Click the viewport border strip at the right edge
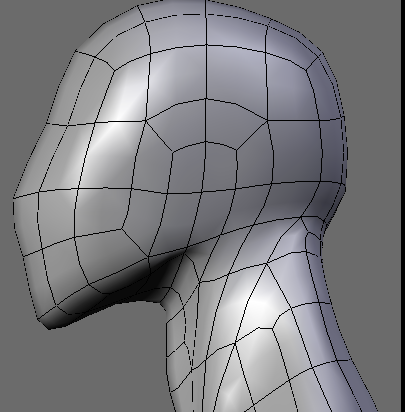Image resolution: width=405 pixels, height=412 pixels. tap(403, 206)
